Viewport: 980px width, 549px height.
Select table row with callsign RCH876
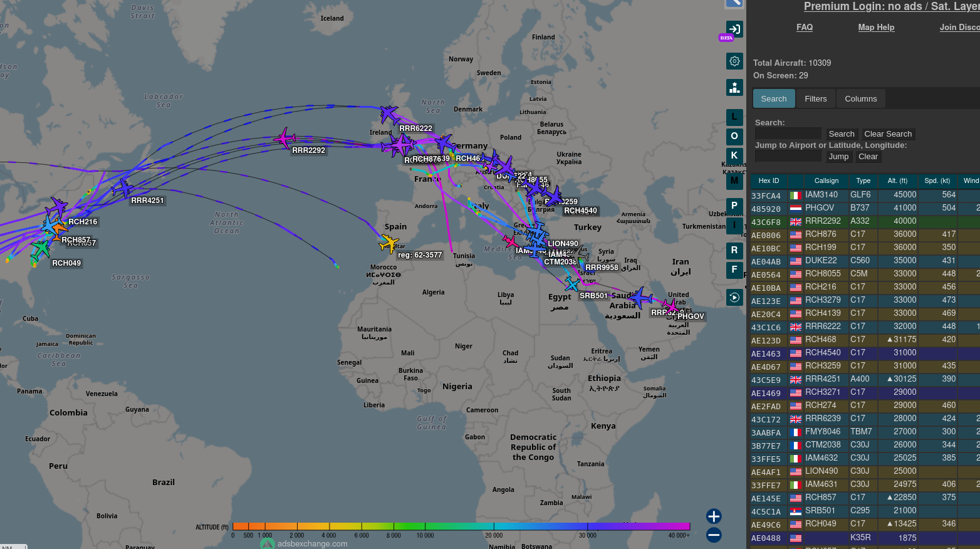(865, 234)
